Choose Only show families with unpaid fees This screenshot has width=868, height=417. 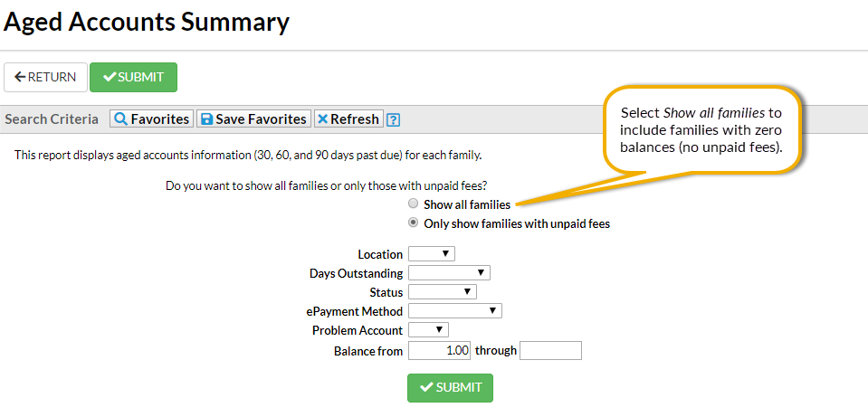coord(414,223)
